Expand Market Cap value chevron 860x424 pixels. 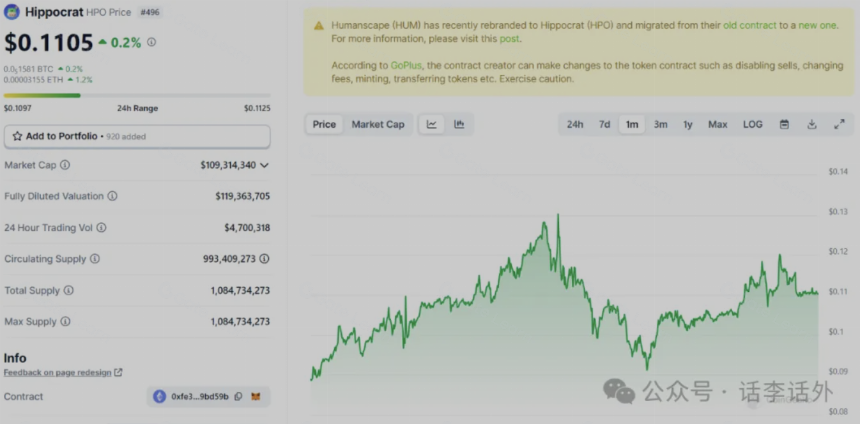(264, 165)
